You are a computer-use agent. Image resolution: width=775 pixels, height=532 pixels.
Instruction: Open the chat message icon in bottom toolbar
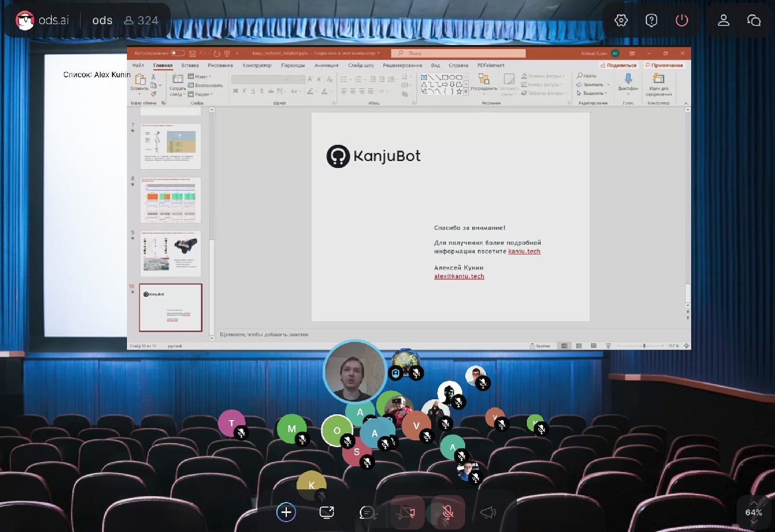click(x=368, y=512)
